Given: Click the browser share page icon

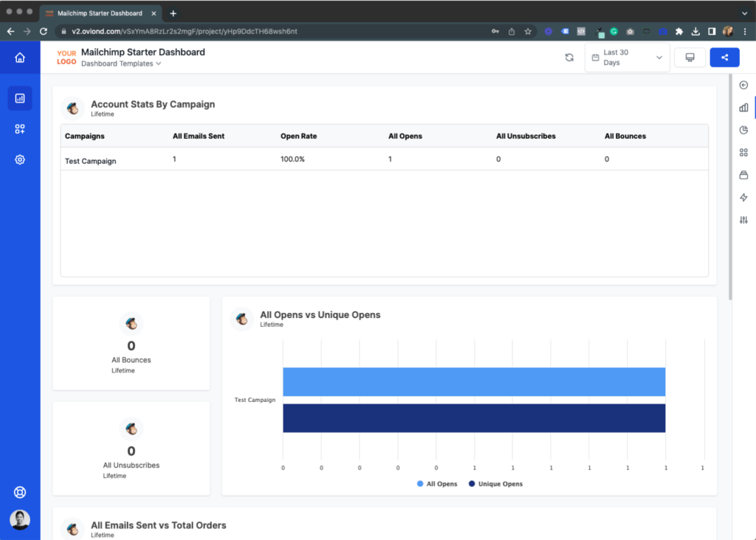Looking at the screenshot, I should 512,31.
